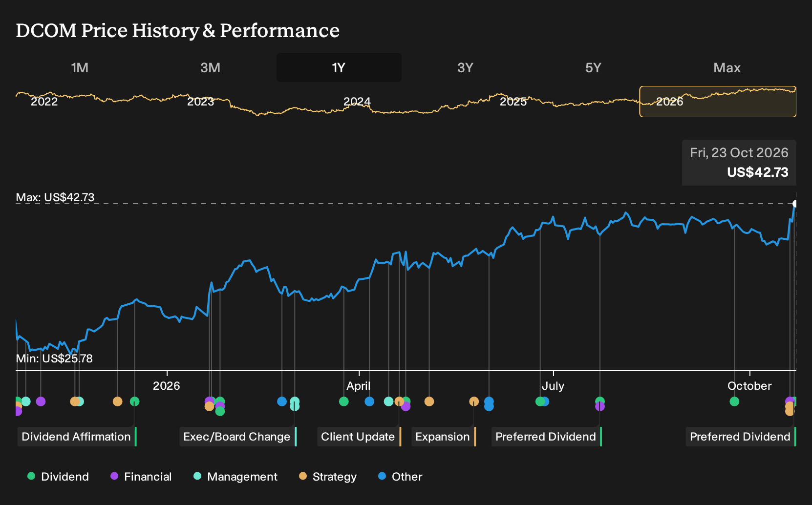This screenshot has height=505, width=812.
Task: Click the Max: US$42.73 label
Action: pos(55,197)
